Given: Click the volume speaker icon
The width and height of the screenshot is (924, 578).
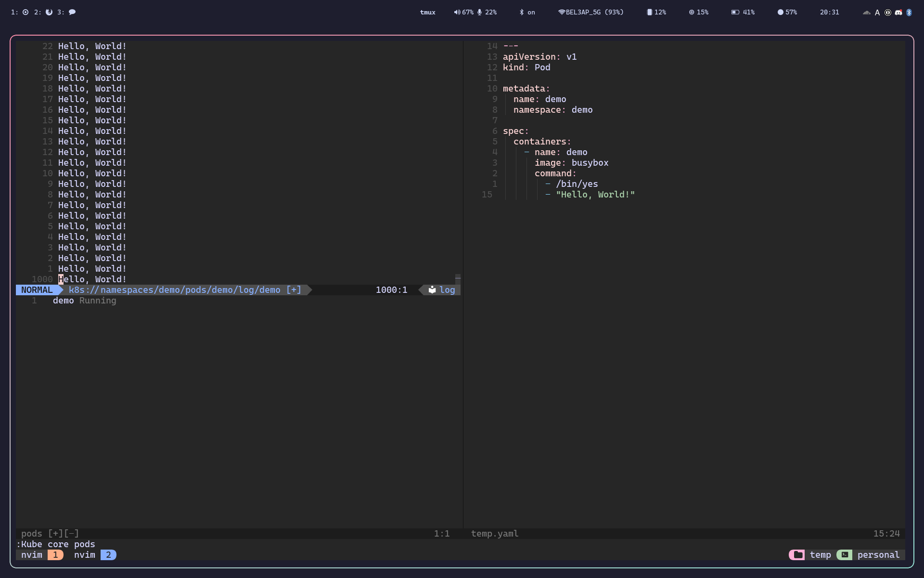Looking at the screenshot, I should (457, 12).
